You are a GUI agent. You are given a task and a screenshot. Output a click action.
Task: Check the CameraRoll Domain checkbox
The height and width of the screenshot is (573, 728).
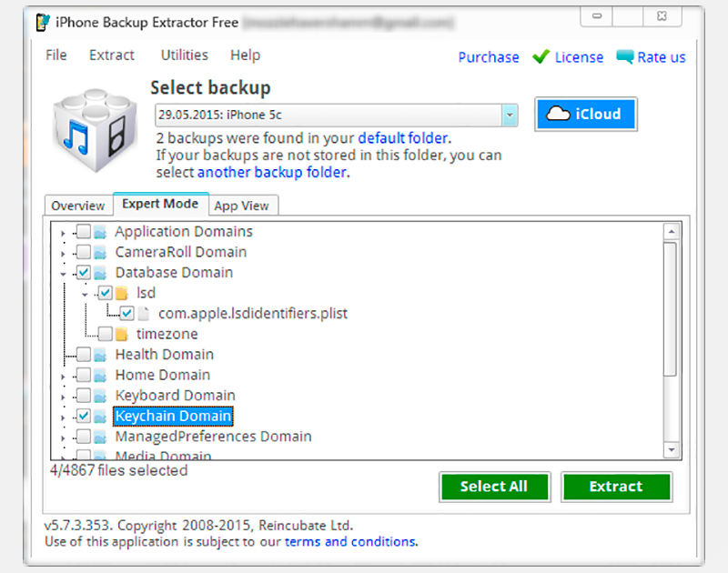tap(84, 252)
